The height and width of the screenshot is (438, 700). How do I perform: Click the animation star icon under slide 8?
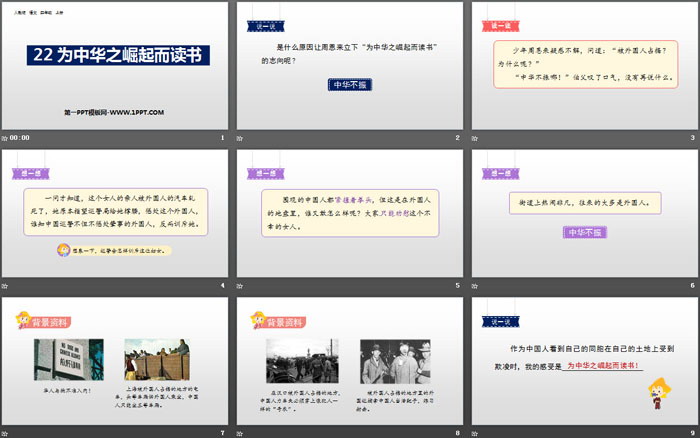pyautogui.click(x=242, y=433)
